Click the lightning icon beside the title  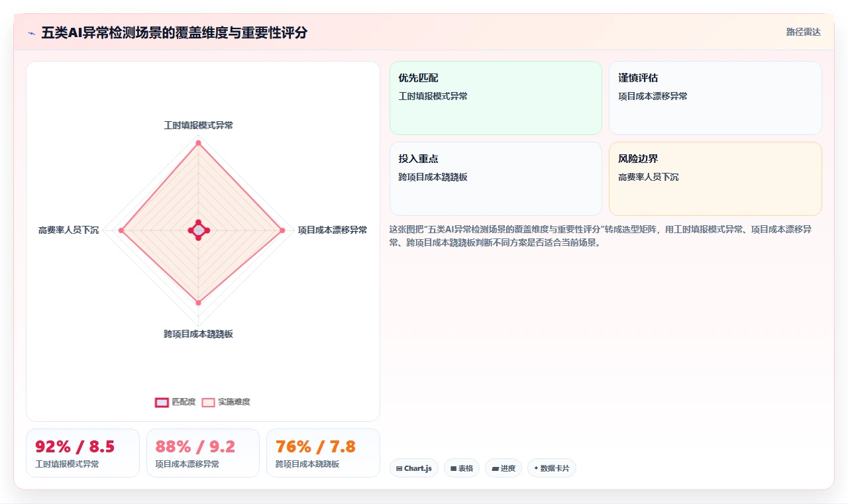point(31,32)
